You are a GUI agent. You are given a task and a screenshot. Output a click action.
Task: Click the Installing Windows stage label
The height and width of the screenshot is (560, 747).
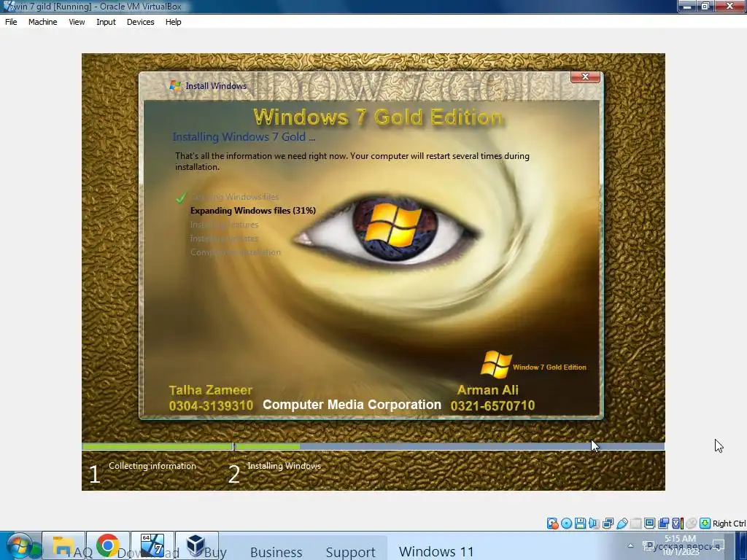pos(284,466)
